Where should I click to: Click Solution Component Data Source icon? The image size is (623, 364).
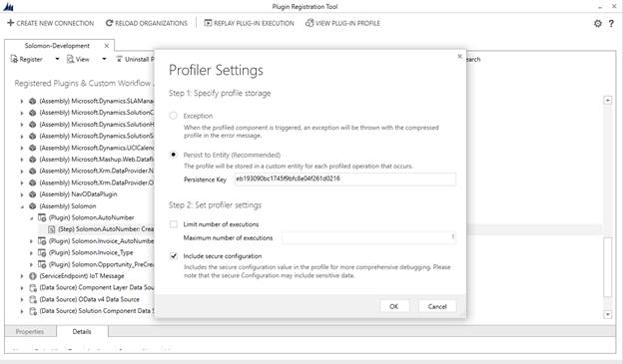[33, 311]
